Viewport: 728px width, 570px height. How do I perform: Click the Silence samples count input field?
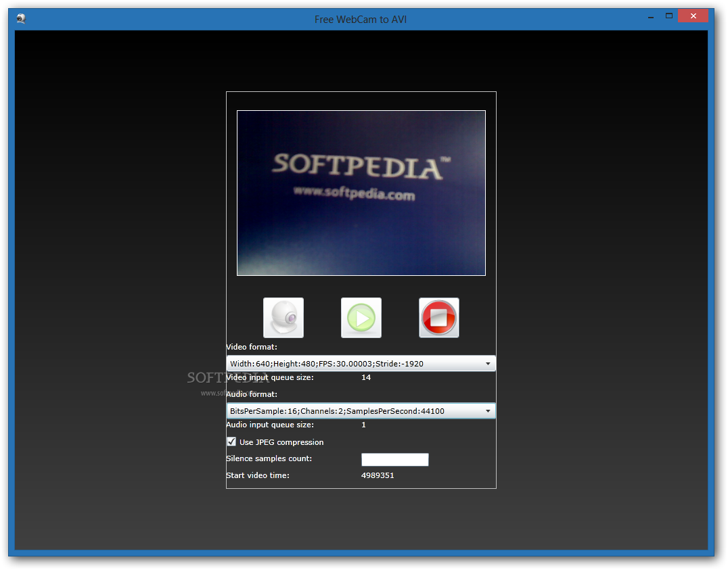click(394, 460)
